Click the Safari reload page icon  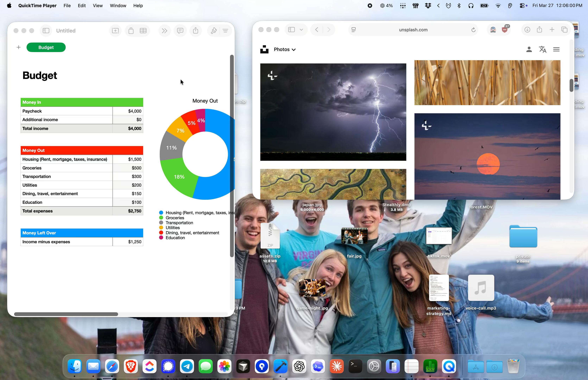[473, 30]
